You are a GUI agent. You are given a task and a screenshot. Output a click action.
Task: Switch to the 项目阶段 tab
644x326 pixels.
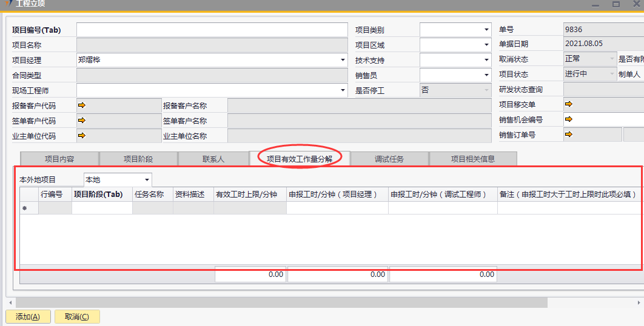tap(138, 159)
